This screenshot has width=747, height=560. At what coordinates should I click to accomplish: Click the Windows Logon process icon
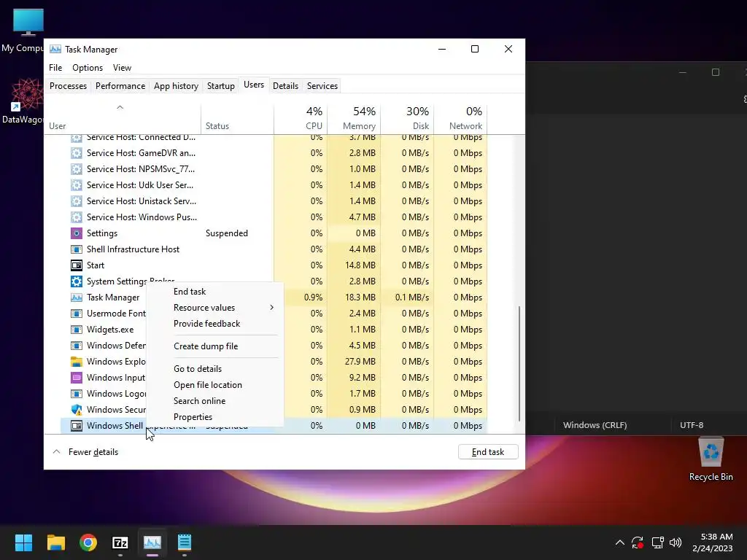[x=76, y=393]
